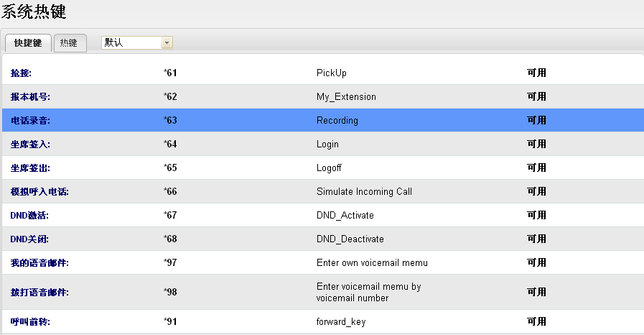
Task: Select the 模拟呼入电话 label
Action: tap(39, 192)
